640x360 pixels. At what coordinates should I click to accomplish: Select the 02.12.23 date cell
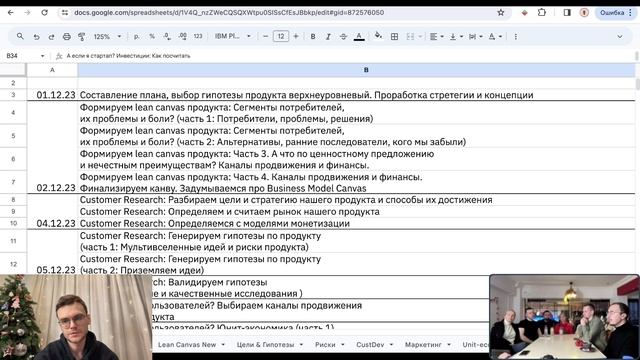(53, 182)
